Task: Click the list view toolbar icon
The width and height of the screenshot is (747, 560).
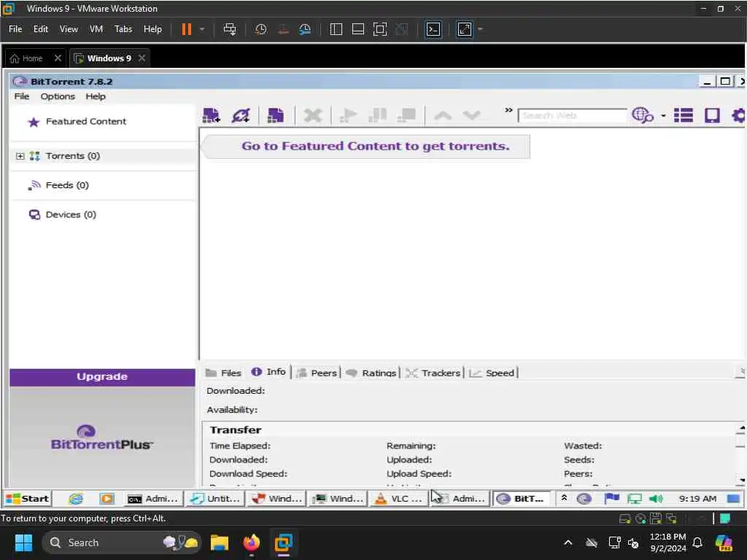Action: coord(683,116)
